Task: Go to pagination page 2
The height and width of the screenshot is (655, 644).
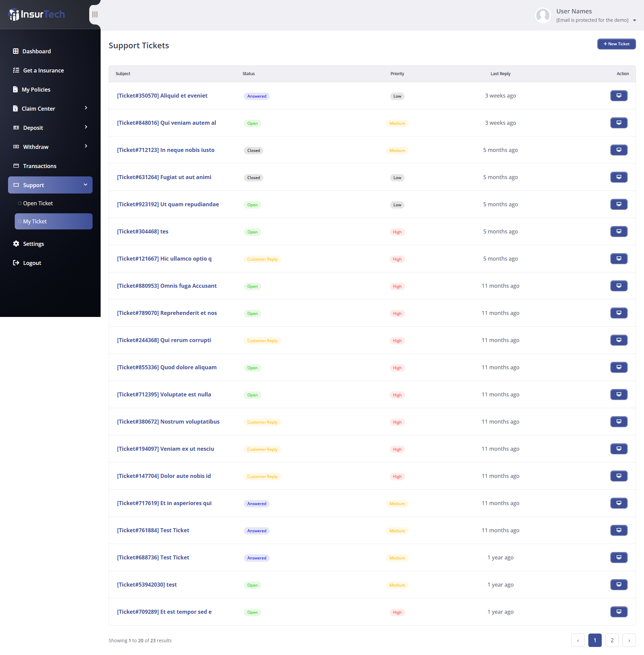Action: click(x=611, y=640)
